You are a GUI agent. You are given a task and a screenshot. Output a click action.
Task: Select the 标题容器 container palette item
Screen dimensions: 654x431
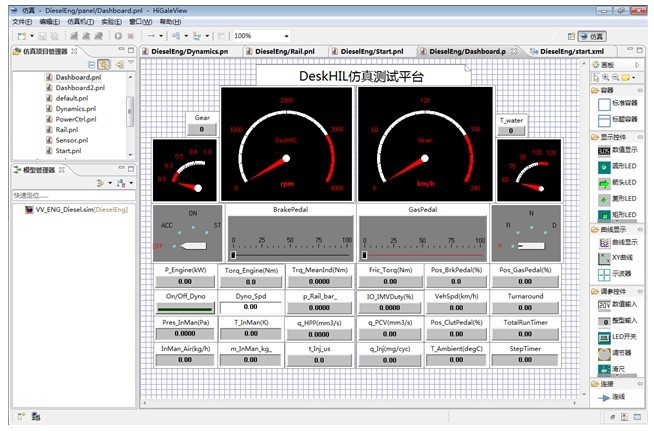(x=618, y=120)
